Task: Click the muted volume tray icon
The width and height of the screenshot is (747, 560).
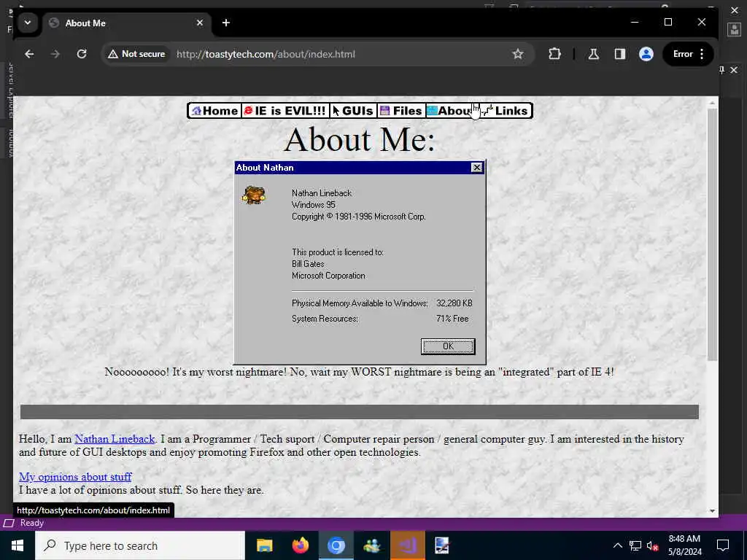Action: [652, 545]
